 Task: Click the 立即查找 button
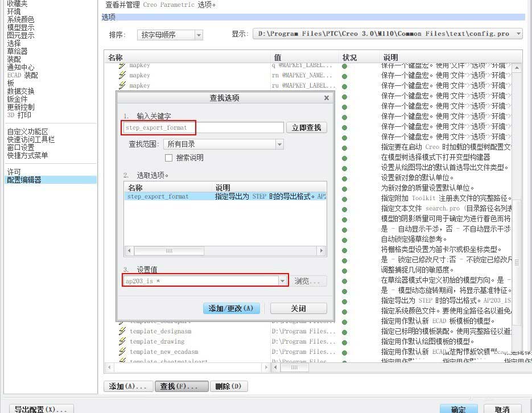click(307, 127)
